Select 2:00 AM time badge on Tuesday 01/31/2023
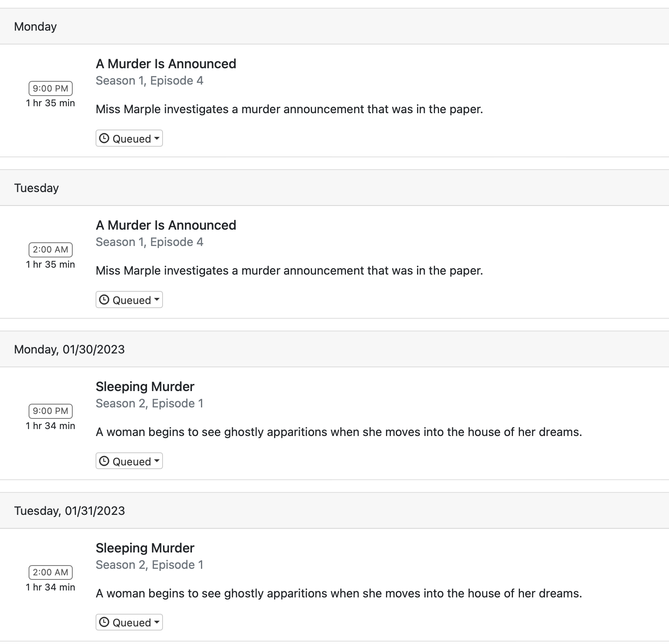Screen dimensions: 669x644 pos(51,572)
